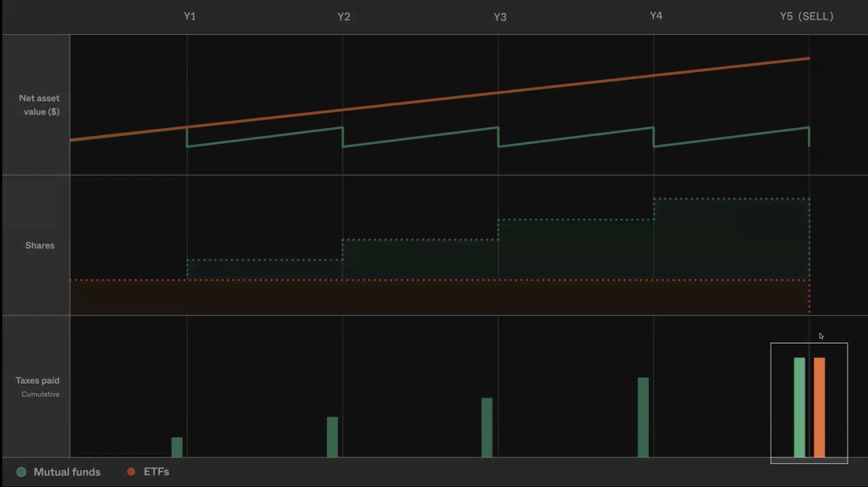This screenshot has width=868, height=487.
Task: Jump to the Y3 year marker
Action: tap(500, 17)
